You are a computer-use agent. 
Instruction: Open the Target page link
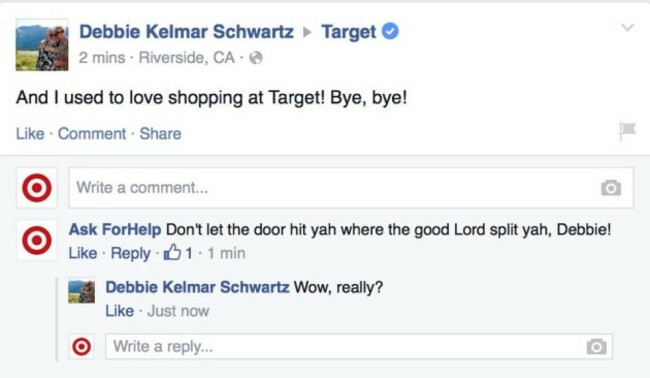click(349, 32)
